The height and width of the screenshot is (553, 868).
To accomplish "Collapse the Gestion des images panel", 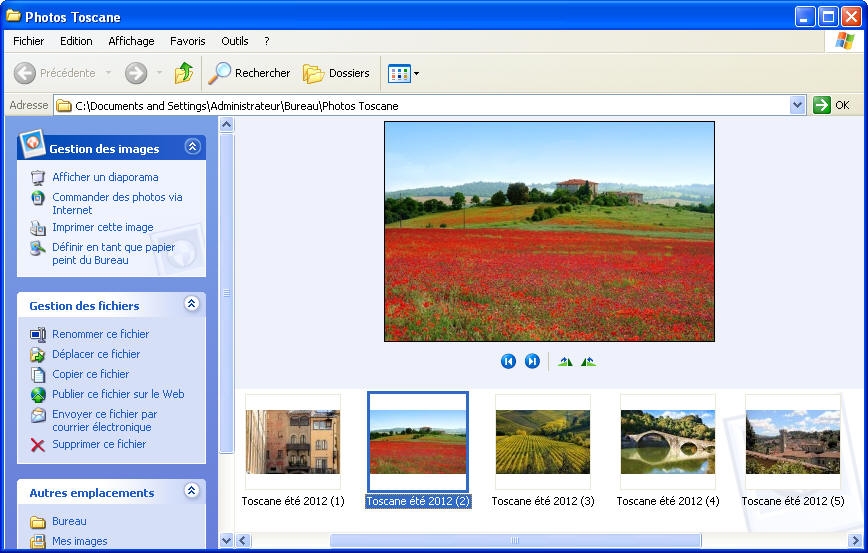I will point(192,147).
